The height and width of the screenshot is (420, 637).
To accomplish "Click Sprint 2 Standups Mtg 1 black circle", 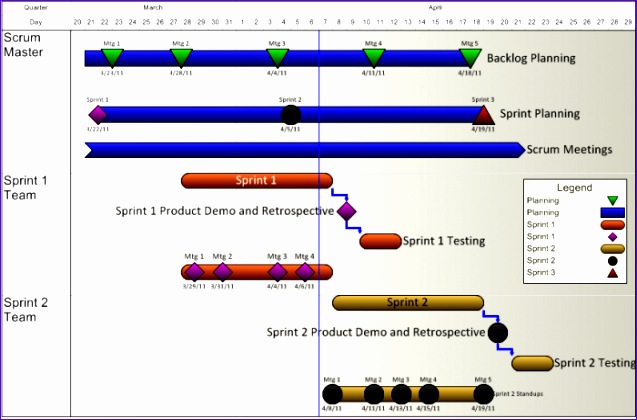I will point(332,394).
